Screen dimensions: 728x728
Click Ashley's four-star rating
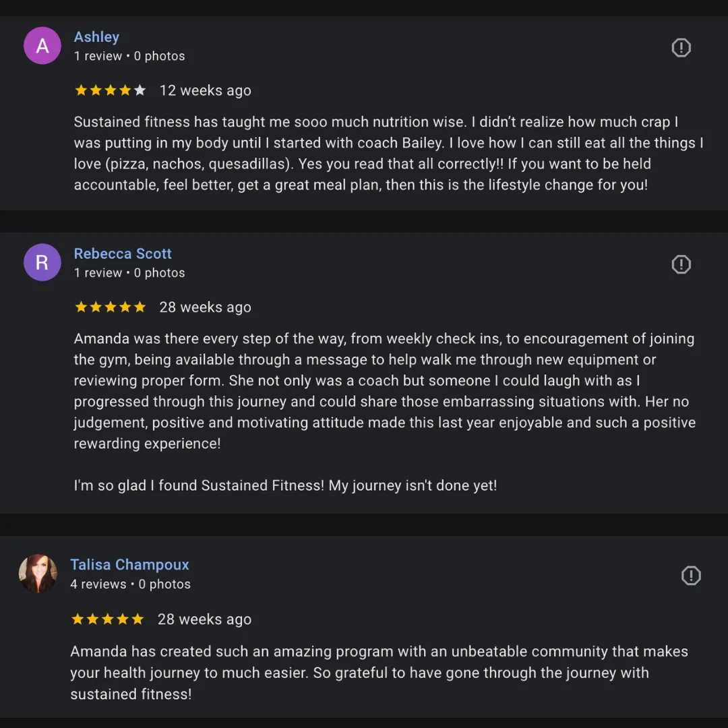(110, 90)
